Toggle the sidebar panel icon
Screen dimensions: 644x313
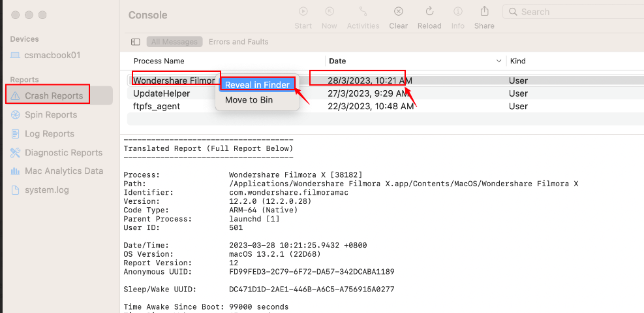[x=136, y=42]
